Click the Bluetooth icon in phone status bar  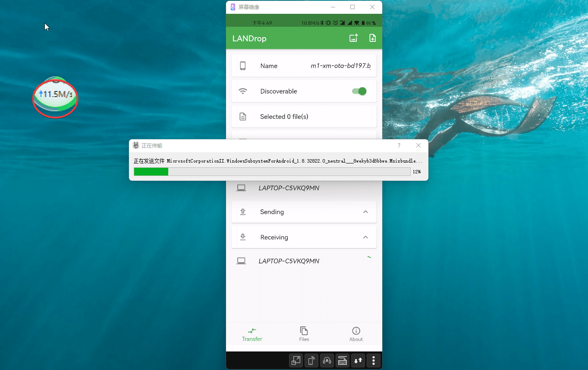pos(322,23)
